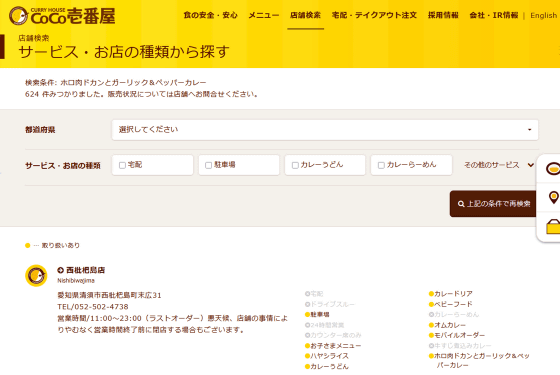The image size is (560, 375).
Task: Click the CoCo Ichibanya logo
Action: (x=62, y=16)
